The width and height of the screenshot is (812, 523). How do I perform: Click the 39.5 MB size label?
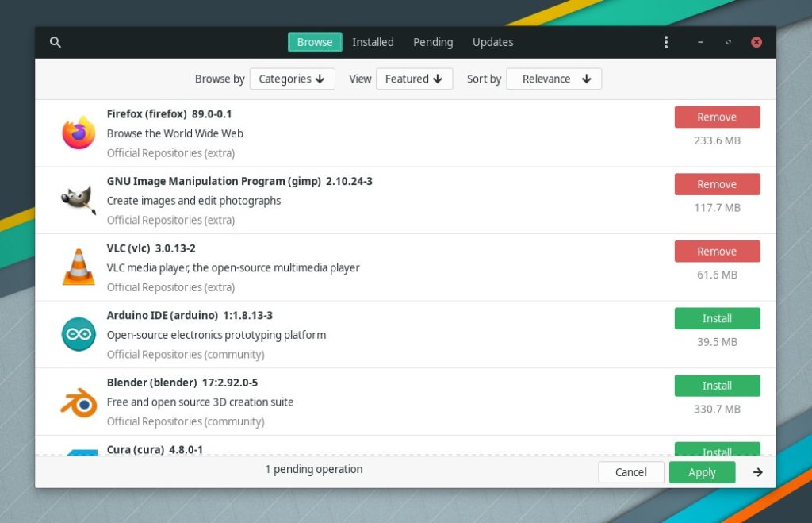(x=717, y=342)
